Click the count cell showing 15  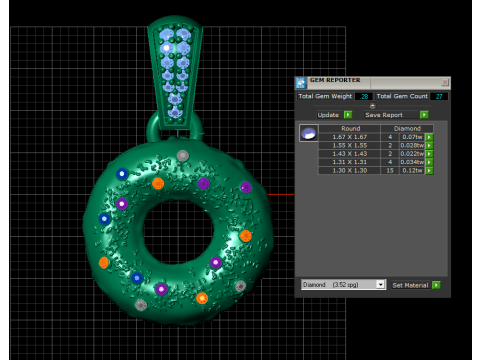[390, 170]
